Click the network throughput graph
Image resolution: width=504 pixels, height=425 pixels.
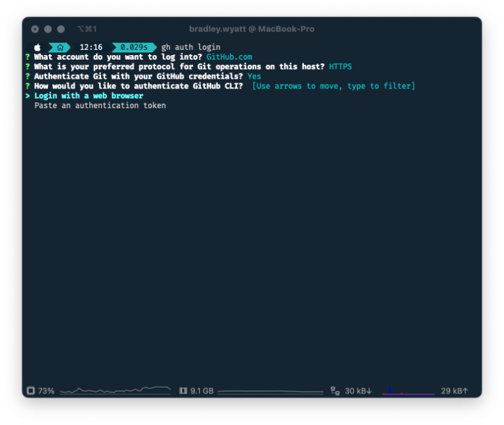click(x=408, y=390)
